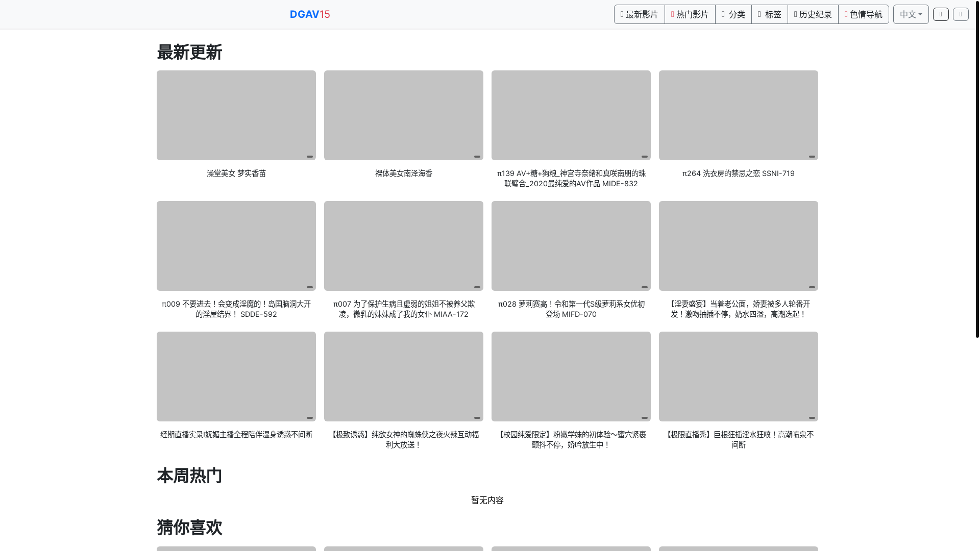Image resolution: width=980 pixels, height=551 pixels.
Task: Click the red glyph icon before 热门影片
Action: (x=673, y=14)
